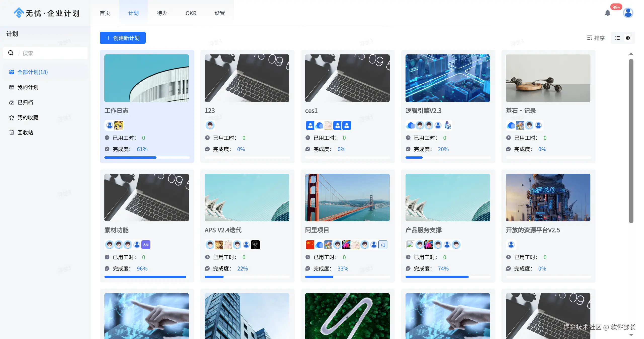Image resolution: width=644 pixels, height=339 pixels.
Task: Select All Plans (全部计划) filter
Action: [32, 72]
